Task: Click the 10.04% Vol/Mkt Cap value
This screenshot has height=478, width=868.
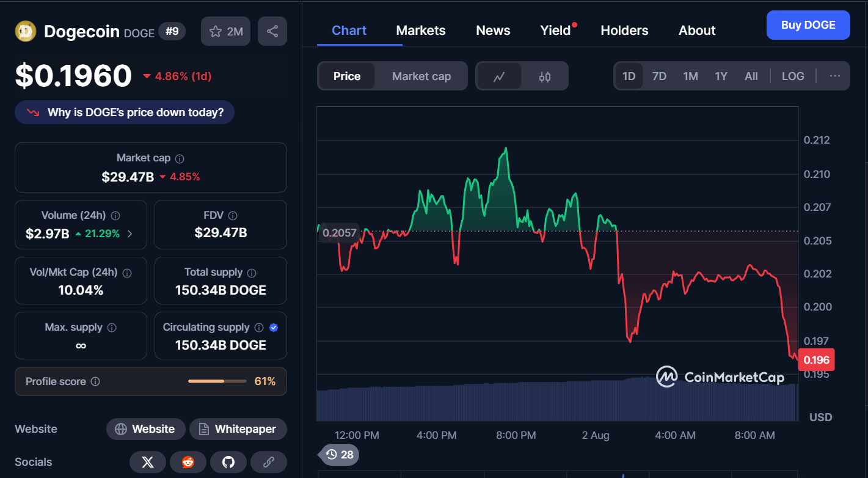Action: coord(81,290)
